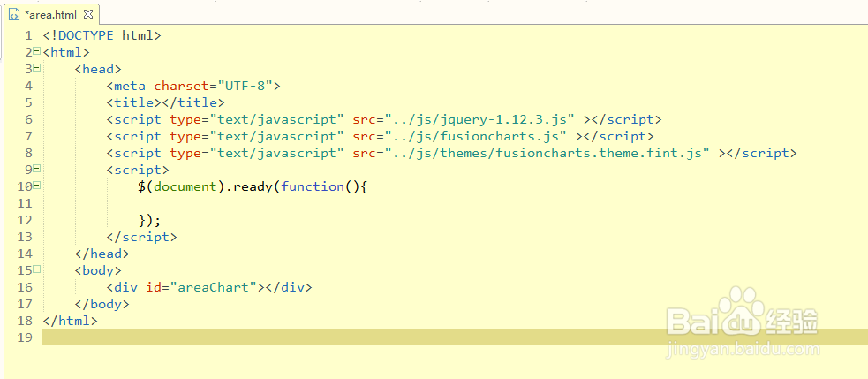Place cursor on highlighted line 19

454,337
